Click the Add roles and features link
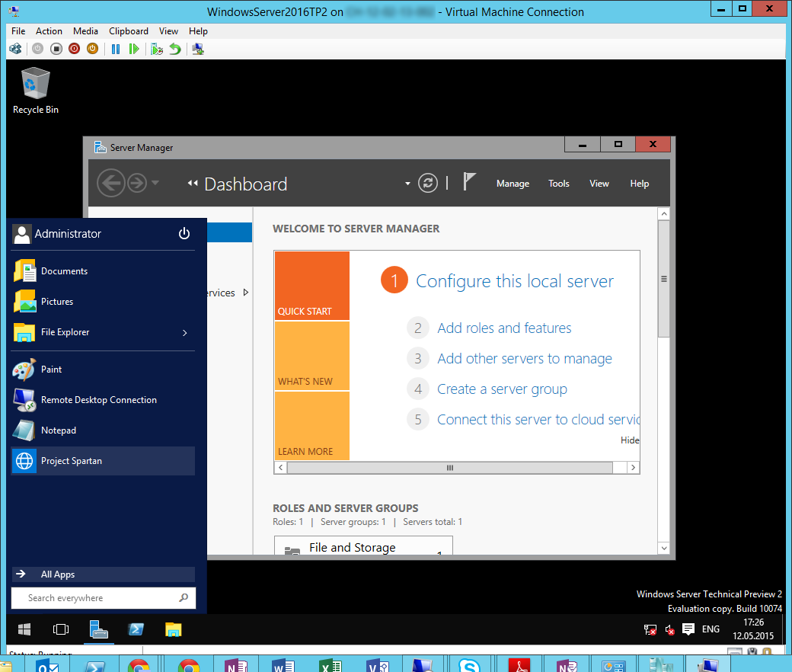Image resolution: width=792 pixels, height=672 pixels. pos(504,328)
